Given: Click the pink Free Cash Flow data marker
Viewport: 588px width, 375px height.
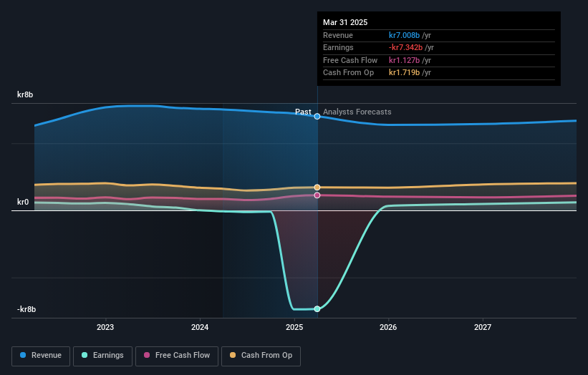Looking at the screenshot, I should tap(317, 195).
